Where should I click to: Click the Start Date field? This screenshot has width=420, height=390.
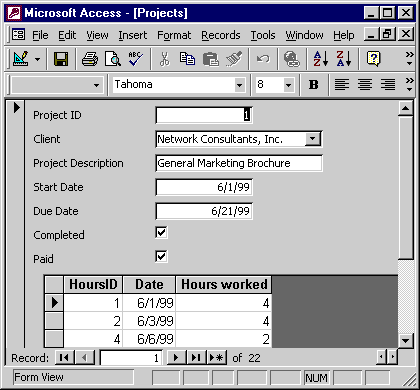coord(204,187)
